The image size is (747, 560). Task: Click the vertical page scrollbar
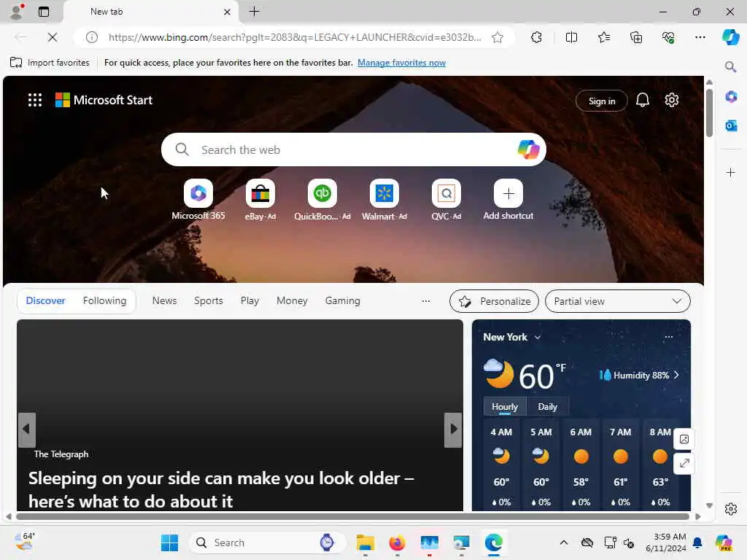tap(709, 113)
